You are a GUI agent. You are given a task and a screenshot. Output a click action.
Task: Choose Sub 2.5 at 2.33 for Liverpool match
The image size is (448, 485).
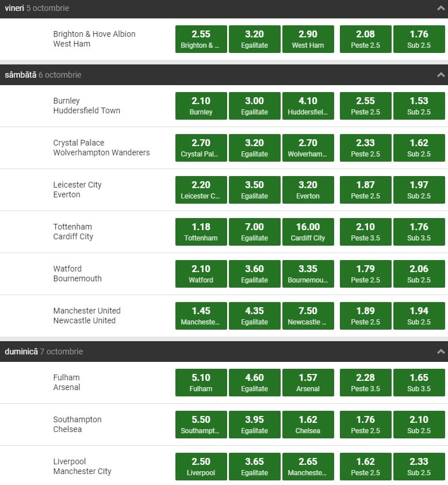[419, 467]
